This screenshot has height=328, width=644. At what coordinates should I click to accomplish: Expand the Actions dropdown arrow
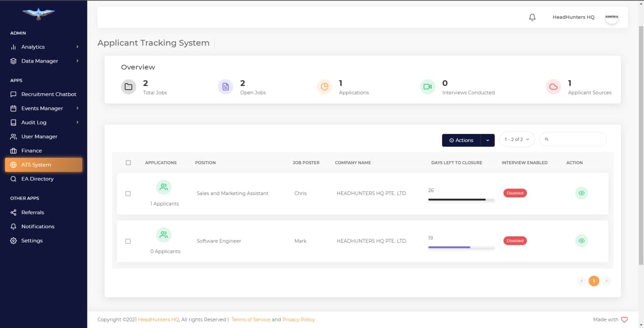tap(488, 140)
